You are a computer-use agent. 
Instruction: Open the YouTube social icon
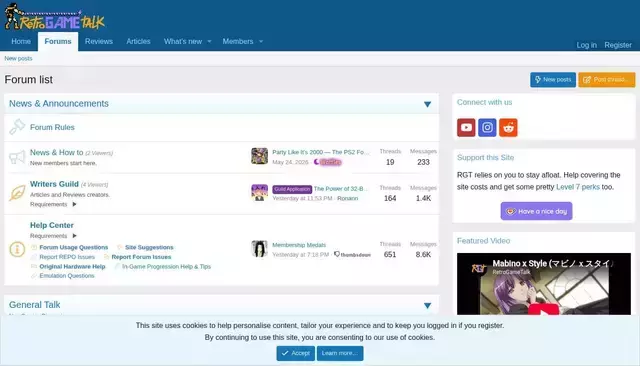(x=466, y=127)
